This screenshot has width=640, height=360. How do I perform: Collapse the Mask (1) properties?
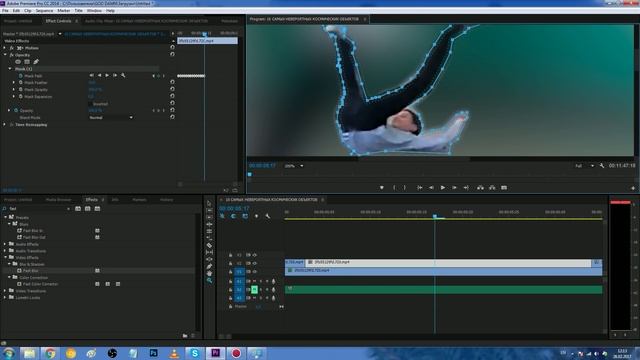[10, 69]
